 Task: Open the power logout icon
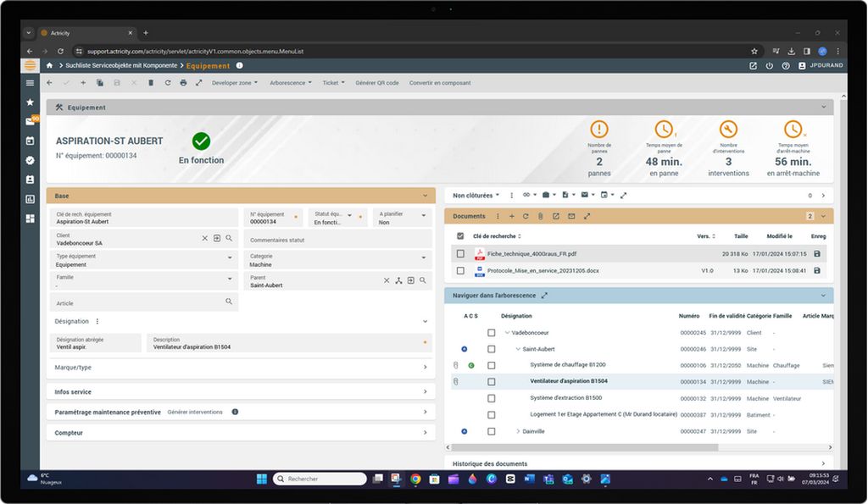(x=770, y=65)
